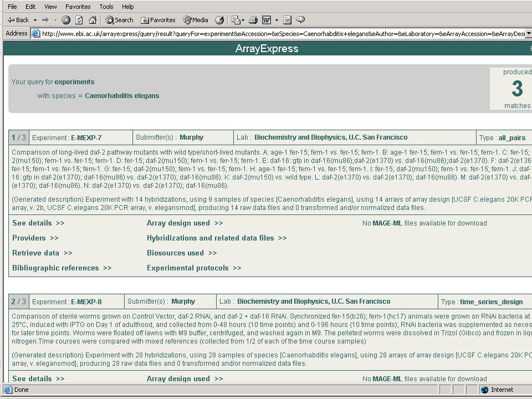Open the Back history dropdown arrow
The image size is (532, 399).
35,20
